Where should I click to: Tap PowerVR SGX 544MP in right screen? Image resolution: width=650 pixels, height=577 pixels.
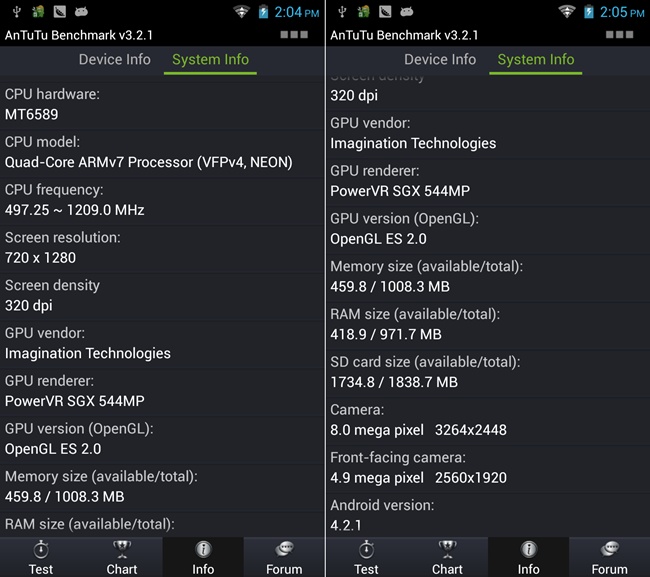click(400, 191)
